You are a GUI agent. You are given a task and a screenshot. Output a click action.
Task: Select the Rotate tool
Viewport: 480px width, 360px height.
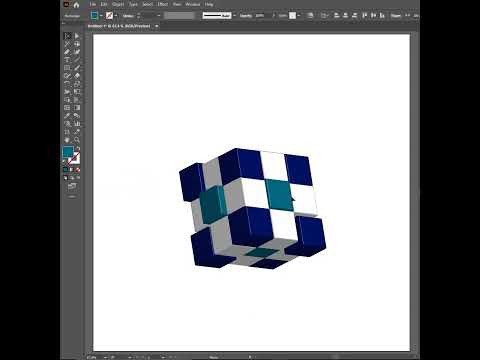pos(68,84)
